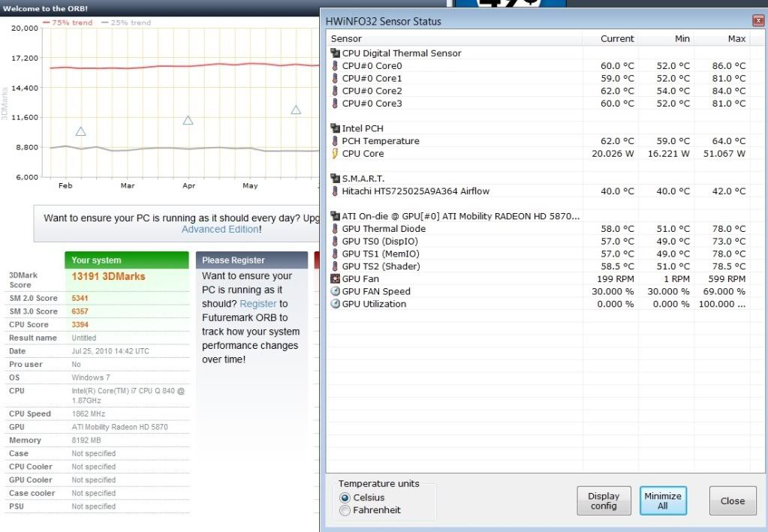Viewport: 768px width, 532px height.
Task: Select the CPU Core power current value 20.026 W
Action: (x=613, y=154)
